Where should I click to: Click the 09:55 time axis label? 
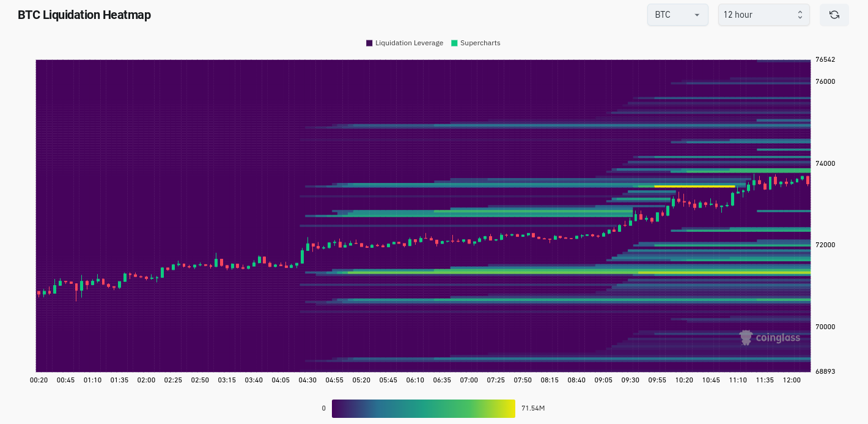click(x=657, y=380)
